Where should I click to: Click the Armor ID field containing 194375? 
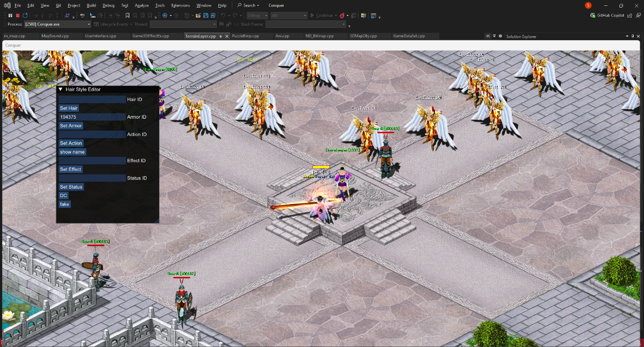tap(92, 117)
